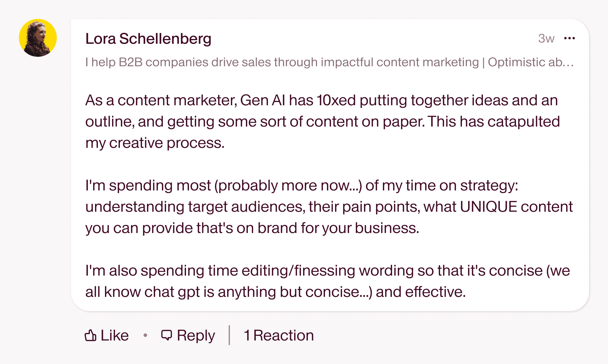
Task: View the 1 Reaction count
Action: coord(279,336)
